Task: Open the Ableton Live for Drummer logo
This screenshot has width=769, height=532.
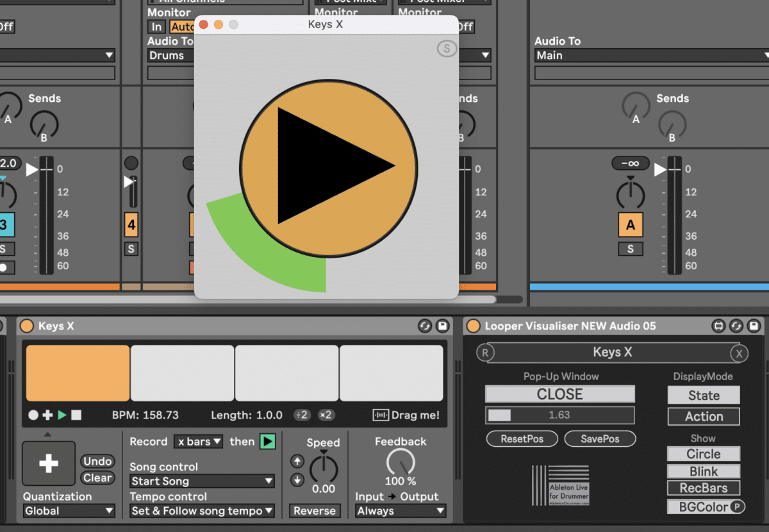Action: pyautogui.click(x=560, y=485)
